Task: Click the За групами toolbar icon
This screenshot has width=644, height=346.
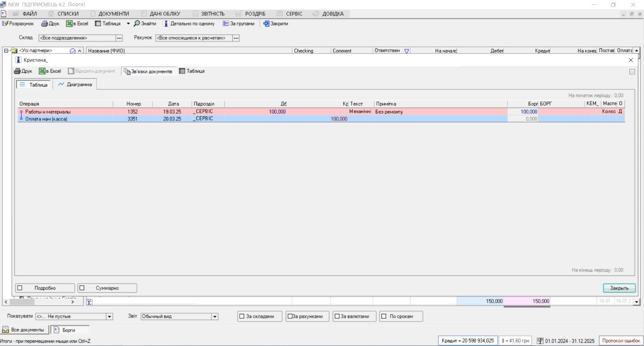Action: click(x=226, y=24)
